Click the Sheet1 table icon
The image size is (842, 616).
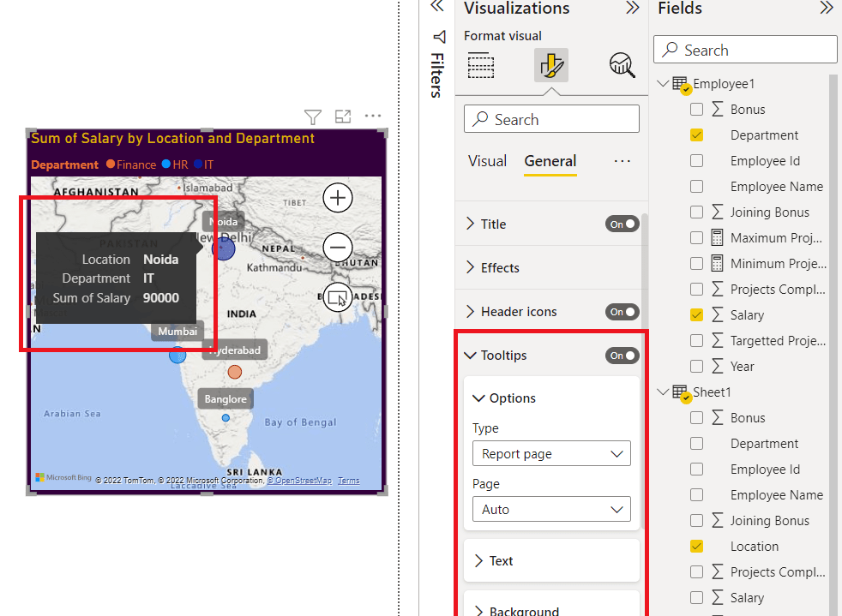pyautogui.click(x=681, y=393)
